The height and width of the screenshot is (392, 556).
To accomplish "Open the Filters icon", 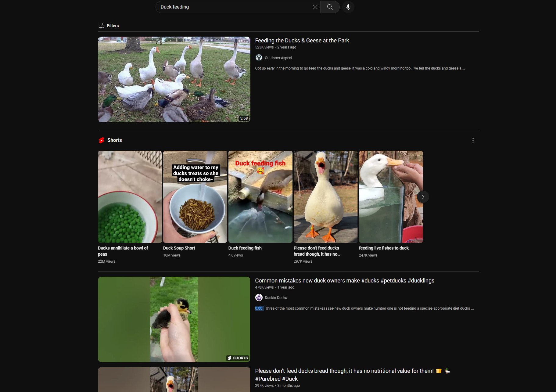I will tap(102, 26).
